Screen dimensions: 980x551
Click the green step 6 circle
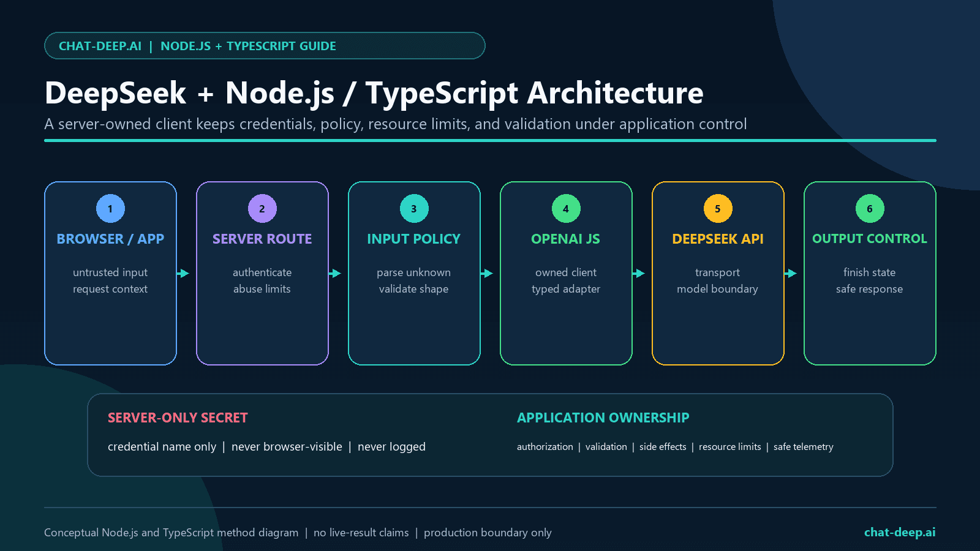pos(870,209)
